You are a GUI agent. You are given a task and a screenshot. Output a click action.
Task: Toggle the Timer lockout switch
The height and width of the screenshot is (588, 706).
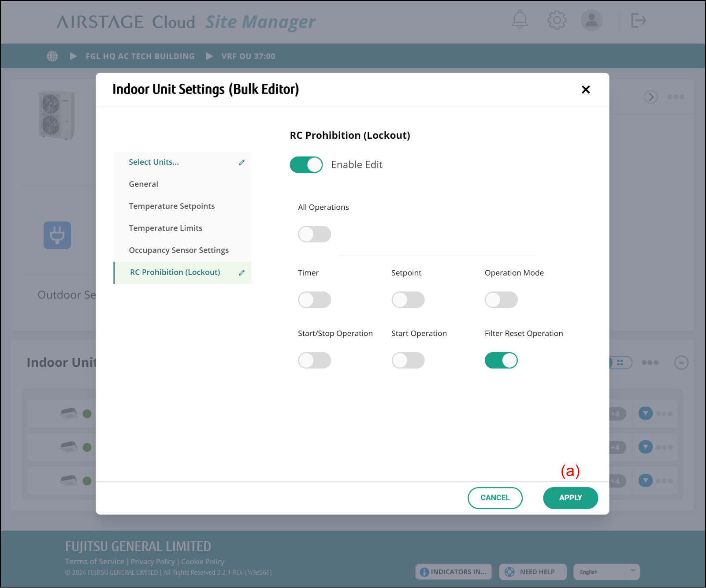(314, 300)
